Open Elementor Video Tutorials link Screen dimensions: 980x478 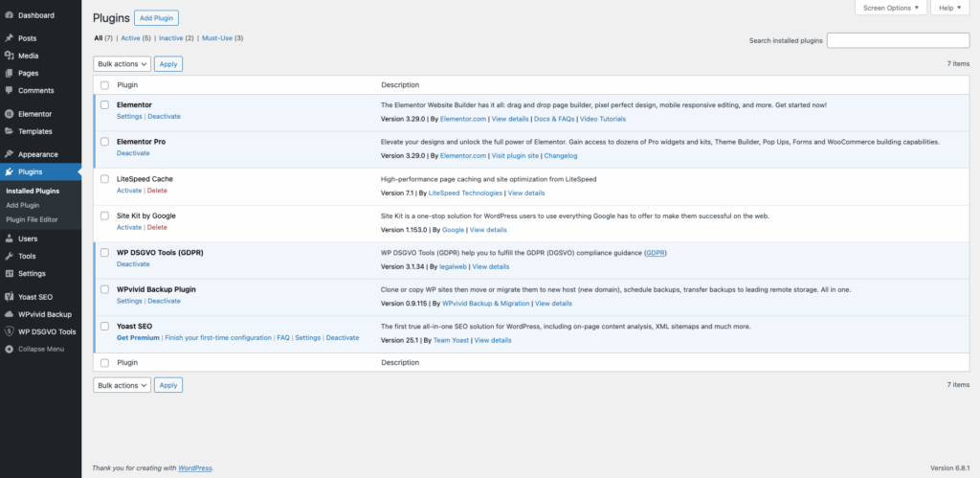tap(603, 119)
